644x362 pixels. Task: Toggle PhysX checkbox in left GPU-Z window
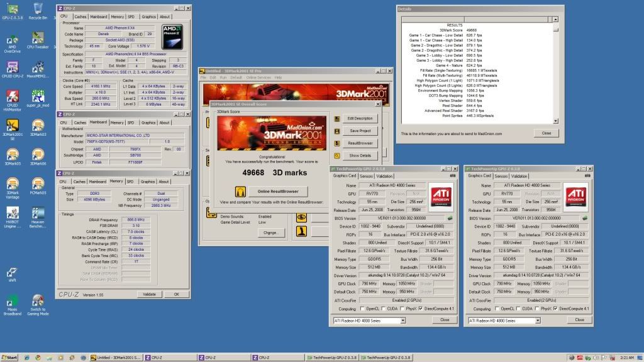coord(402,309)
